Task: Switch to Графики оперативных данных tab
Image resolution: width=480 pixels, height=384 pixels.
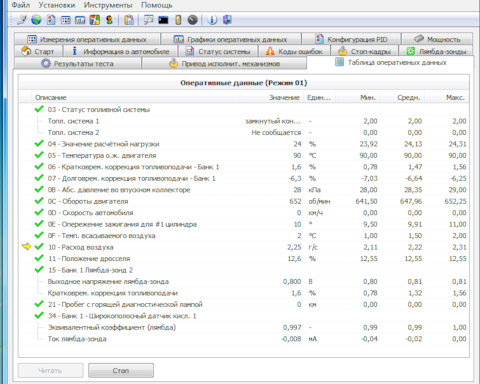Action: pyautogui.click(x=231, y=39)
